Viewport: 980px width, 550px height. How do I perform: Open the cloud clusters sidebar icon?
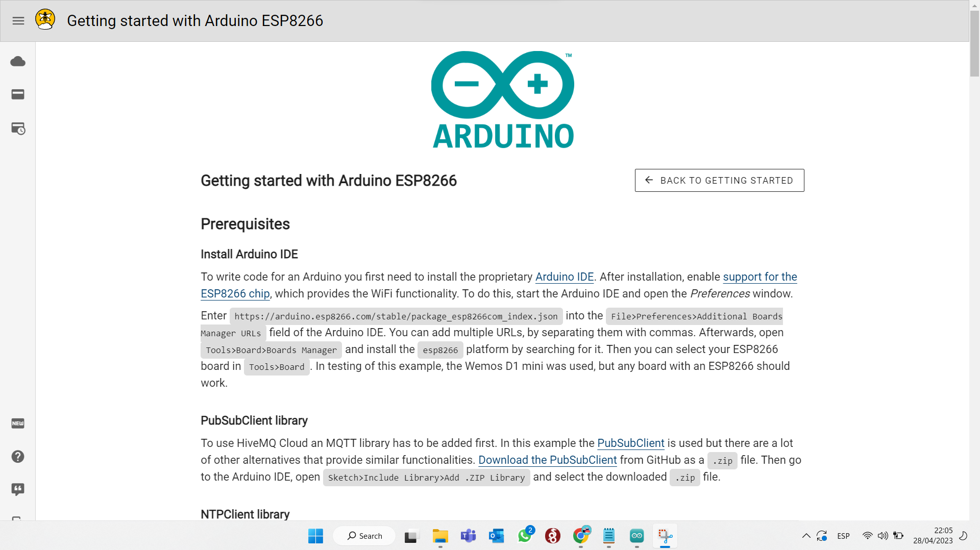click(x=18, y=62)
